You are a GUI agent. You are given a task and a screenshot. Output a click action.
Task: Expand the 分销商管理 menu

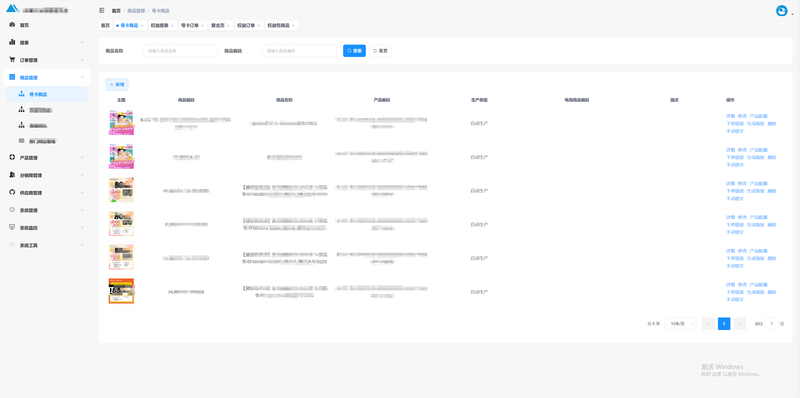(x=46, y=175)
